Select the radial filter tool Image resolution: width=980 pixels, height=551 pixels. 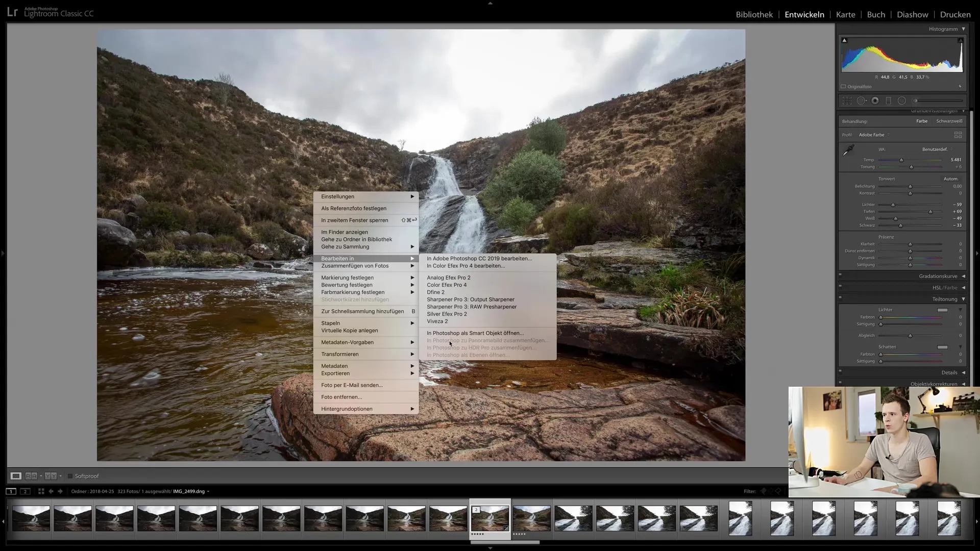click(902, 101)
